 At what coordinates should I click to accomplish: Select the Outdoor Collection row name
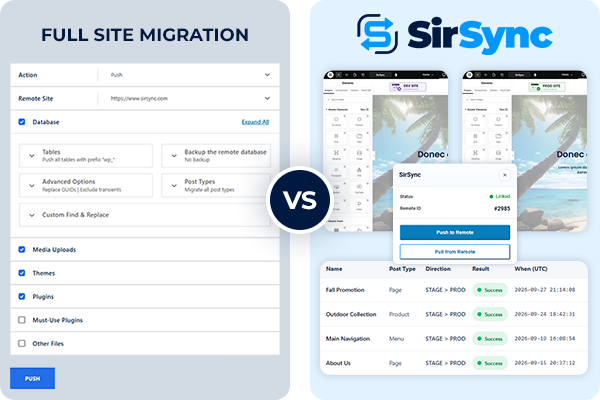tap(351, 314)
